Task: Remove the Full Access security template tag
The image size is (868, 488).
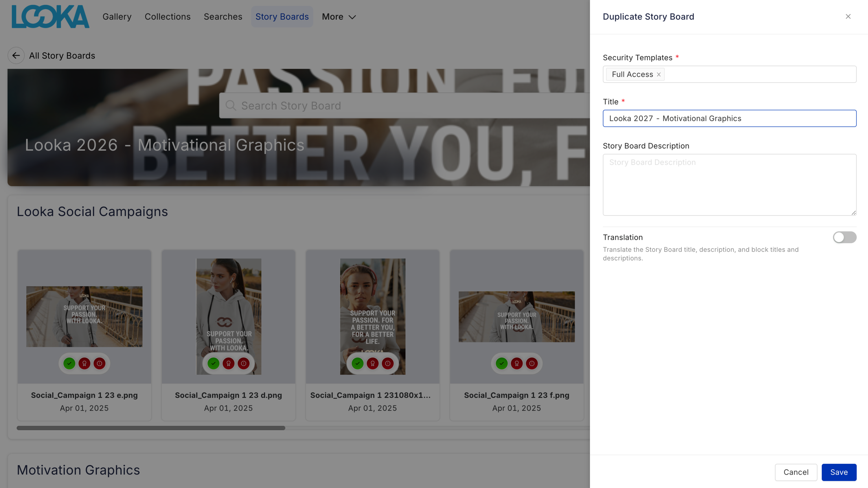Action: (x=659, y=74)
